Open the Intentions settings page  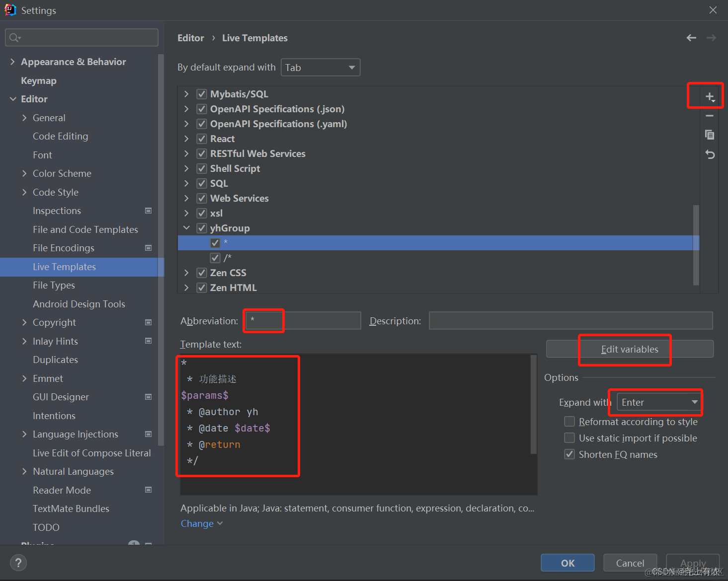[54, 416]
